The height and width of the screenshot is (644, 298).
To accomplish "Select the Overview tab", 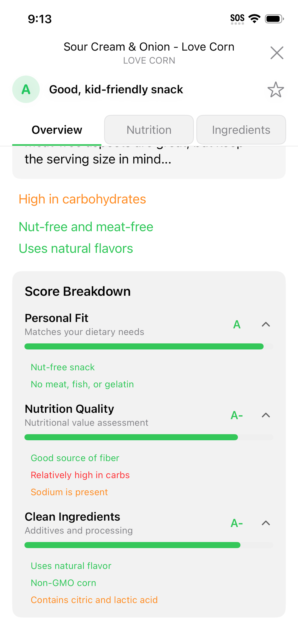I will [x=57, y=130].
